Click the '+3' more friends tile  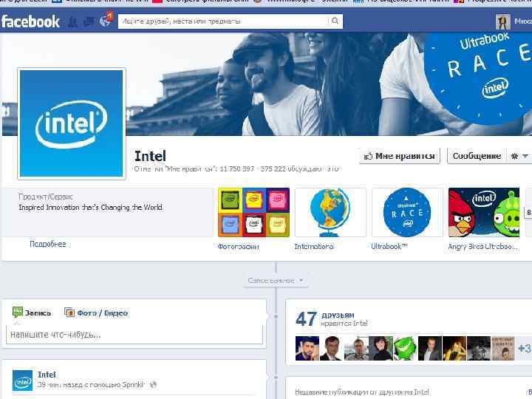pos(524,348)
